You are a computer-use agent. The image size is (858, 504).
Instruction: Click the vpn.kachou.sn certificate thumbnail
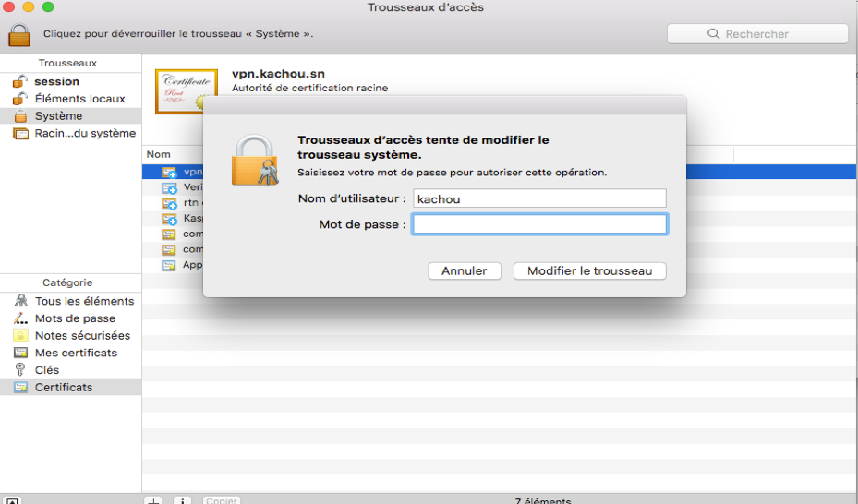[x=186, y=91]
